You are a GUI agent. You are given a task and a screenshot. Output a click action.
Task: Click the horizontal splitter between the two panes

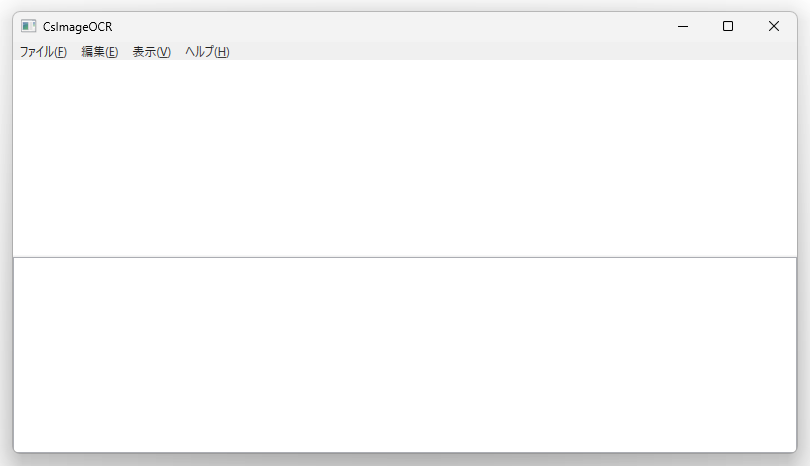tap(405, 257)
